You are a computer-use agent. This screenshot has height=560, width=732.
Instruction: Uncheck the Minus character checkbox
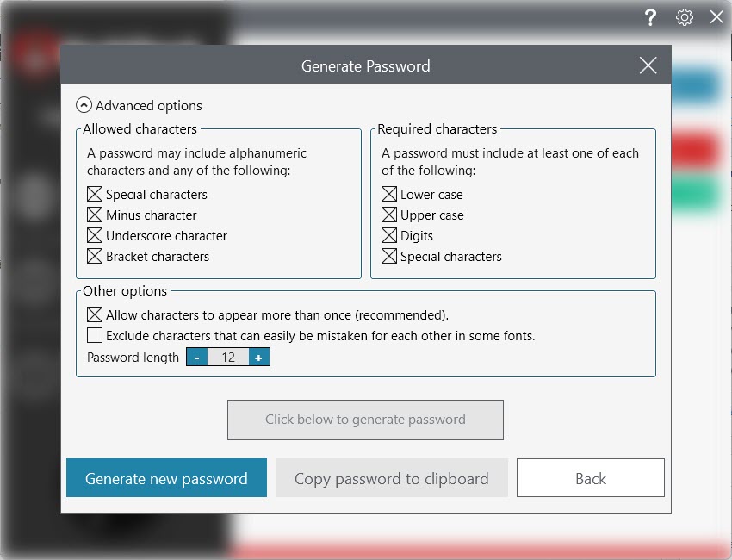(95, 215)
